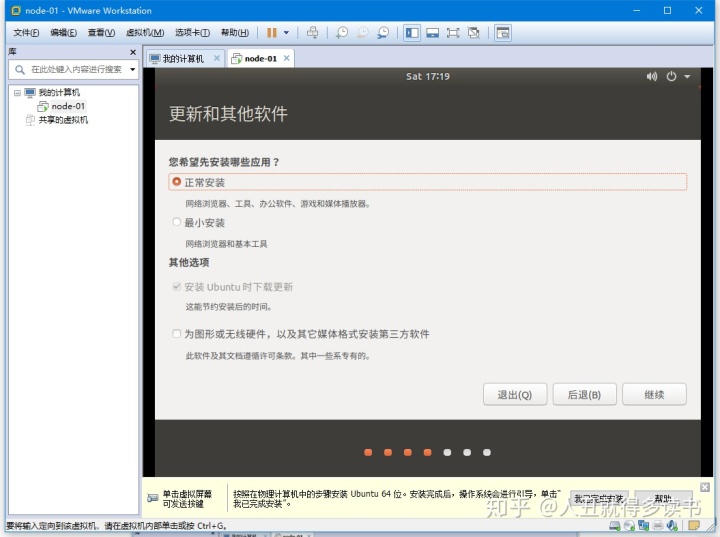
Task: Close the node-01 tab
Action: [x=287, y=58]
